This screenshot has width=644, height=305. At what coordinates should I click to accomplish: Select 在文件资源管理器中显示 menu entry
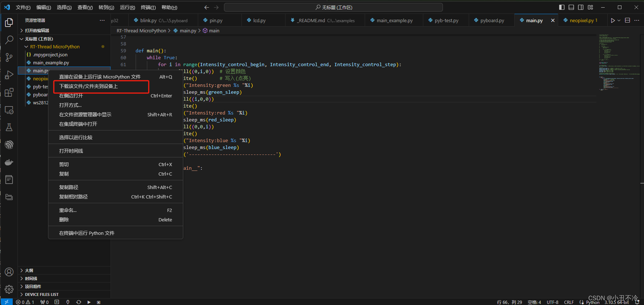(x=116, y=115)
